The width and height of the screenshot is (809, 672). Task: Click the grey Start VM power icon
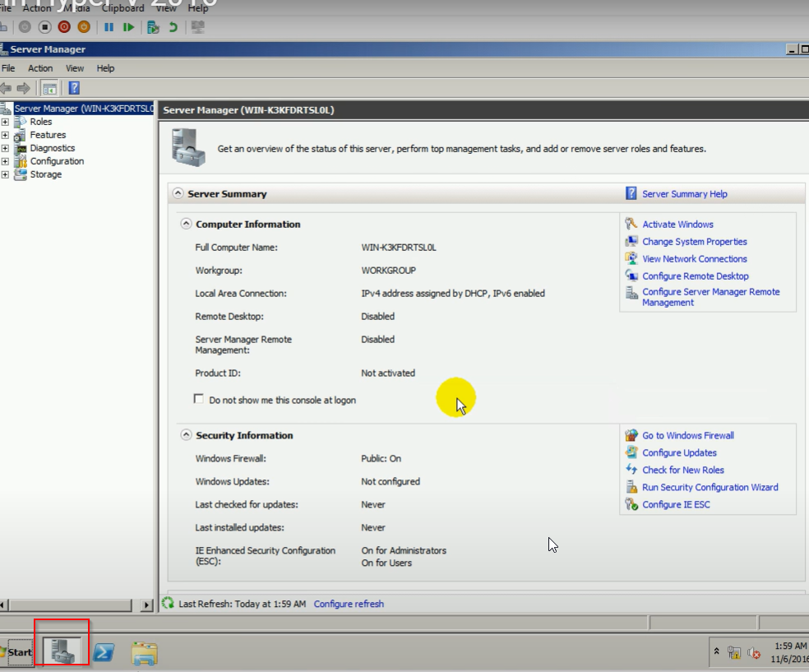[25, 27]
